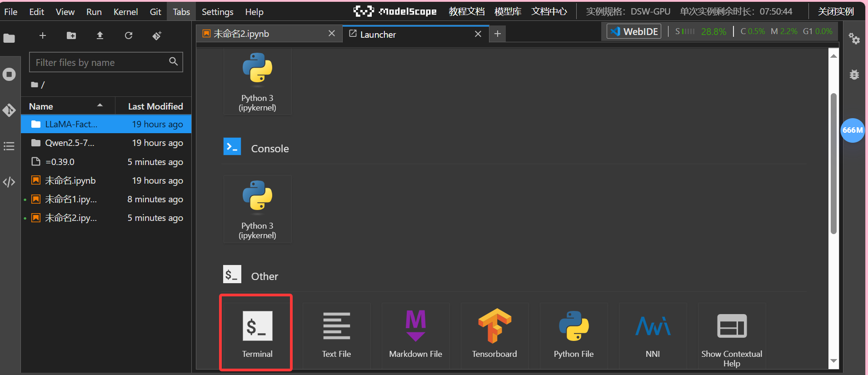Click the G1 0.0% GPU indicator

pyautogui.click(x=818, y=31)
